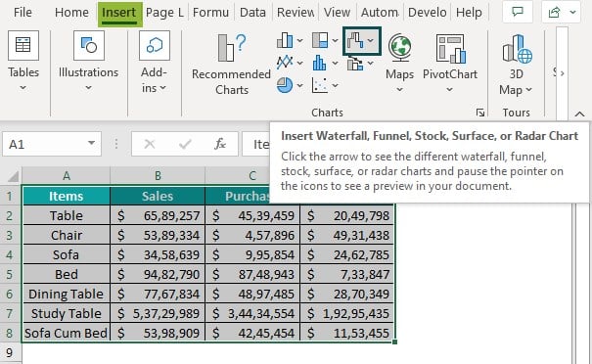Select the cell showing 3,44,34,554
This screenshot has width=592, height=364.
click(252, 313)
